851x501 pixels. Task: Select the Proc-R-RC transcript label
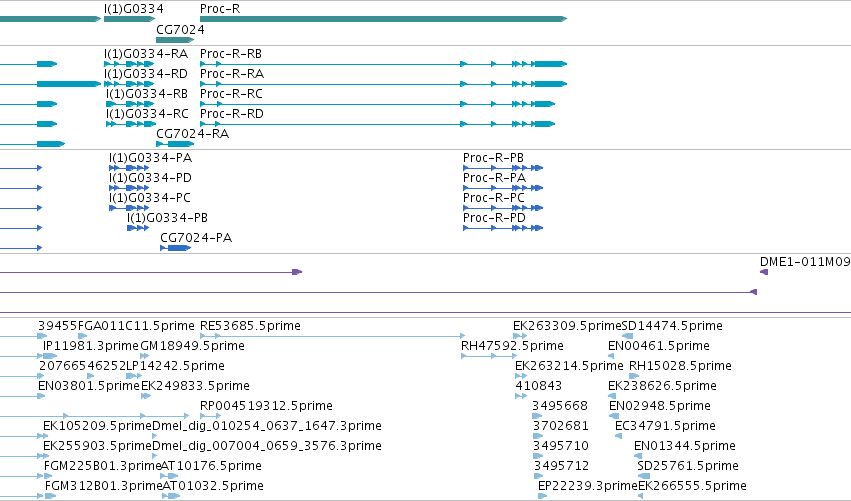click(x=231, y=94)
